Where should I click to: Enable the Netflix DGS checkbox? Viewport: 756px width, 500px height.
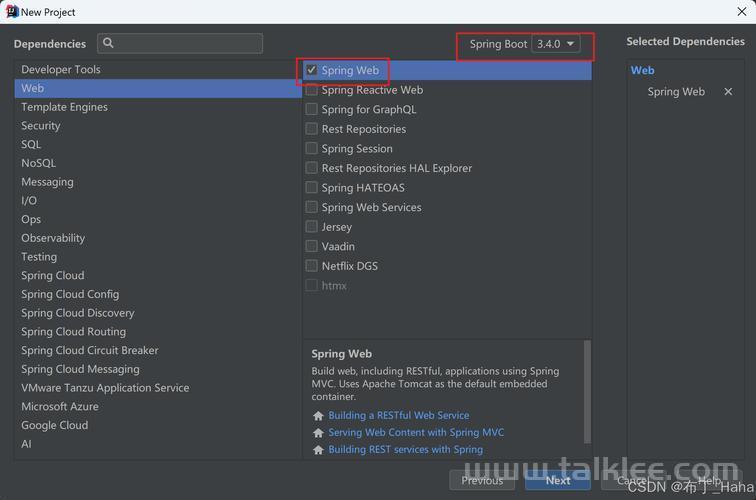(311, 266)
